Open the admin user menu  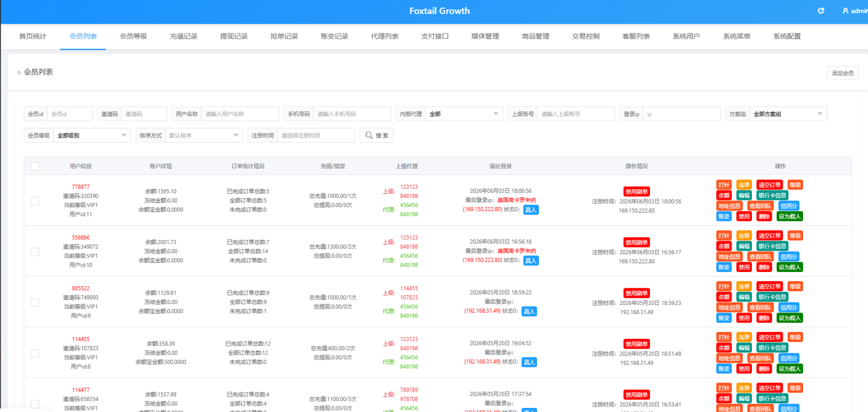click(855, 11)
